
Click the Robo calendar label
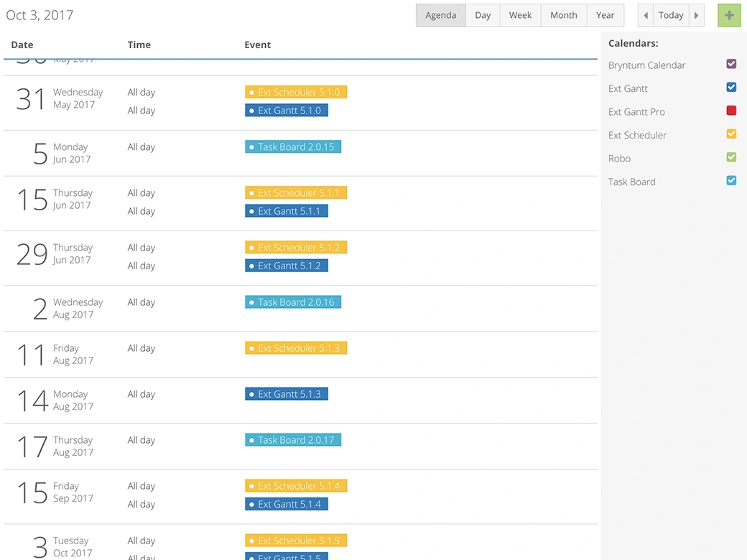tap(619, 159)
